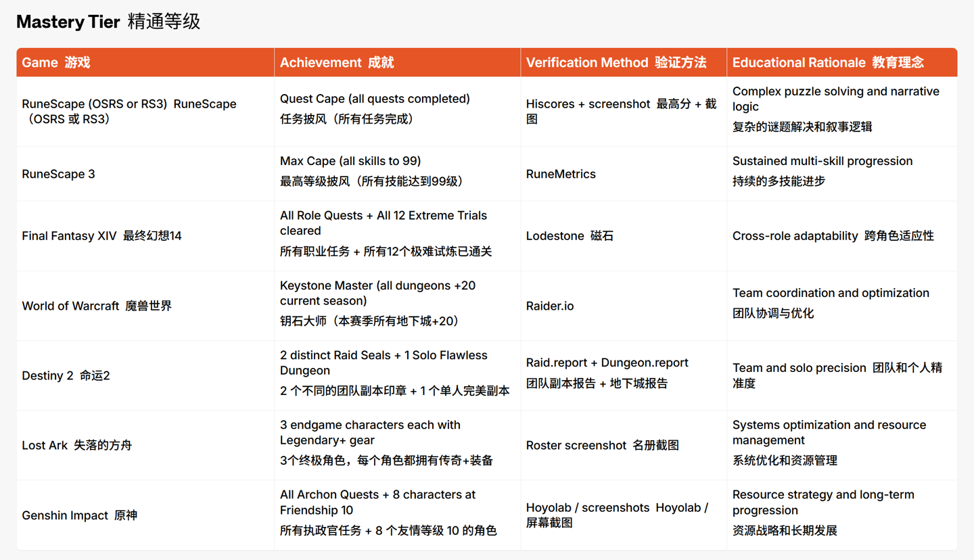Viewport: 974px width, 560px height.
Task: Select the World of Warcraft game cell
Action: click(x=145, y=306)
